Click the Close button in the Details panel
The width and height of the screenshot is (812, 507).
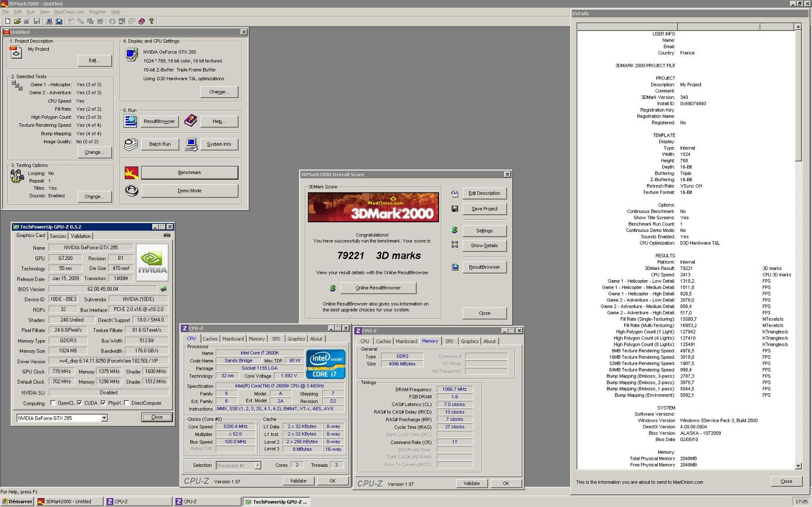[786, 481]
